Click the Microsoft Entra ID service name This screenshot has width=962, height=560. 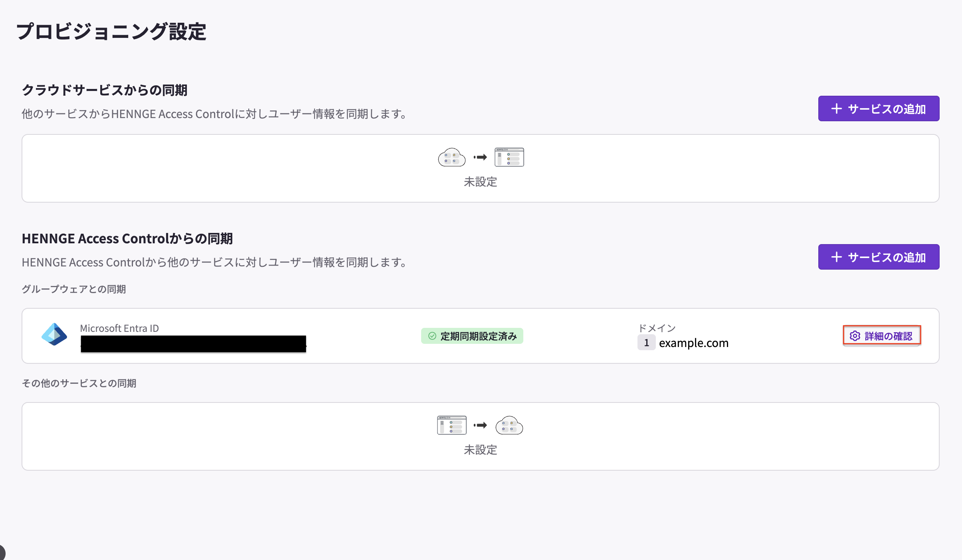point(119,328)
